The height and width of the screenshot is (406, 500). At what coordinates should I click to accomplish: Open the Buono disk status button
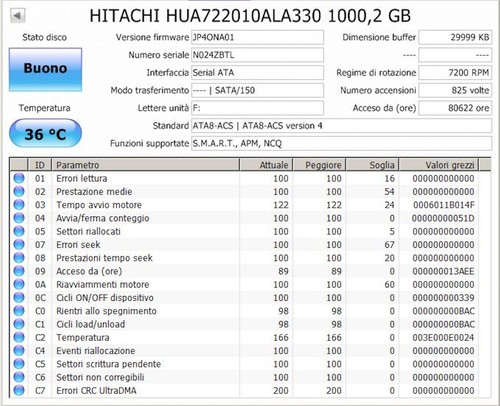pos(45,69)
